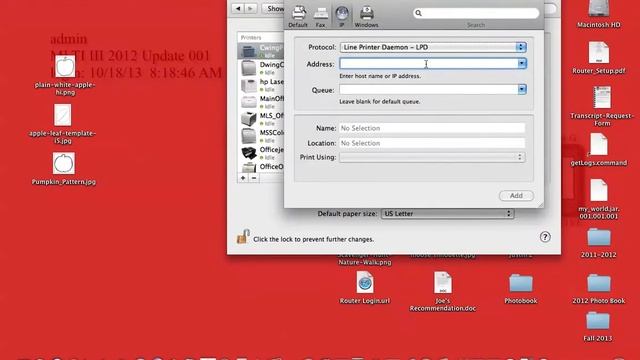Select the MSSCol printer in list

[261, 136]
